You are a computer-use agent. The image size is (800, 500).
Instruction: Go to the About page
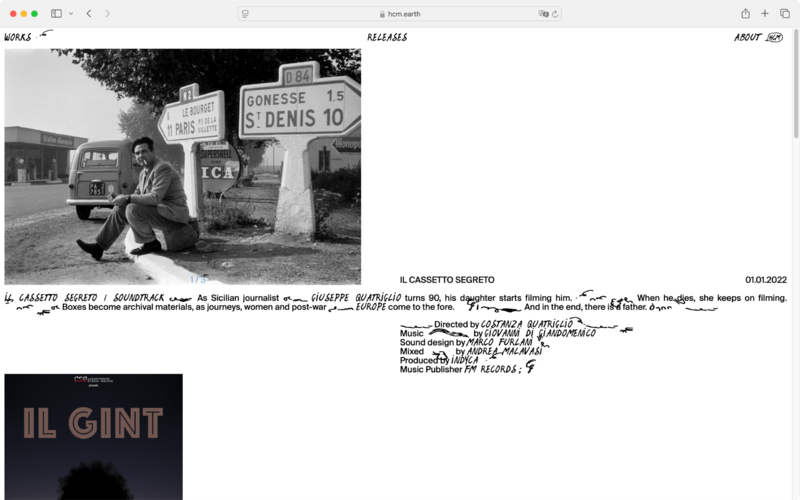tap(747, 38)
